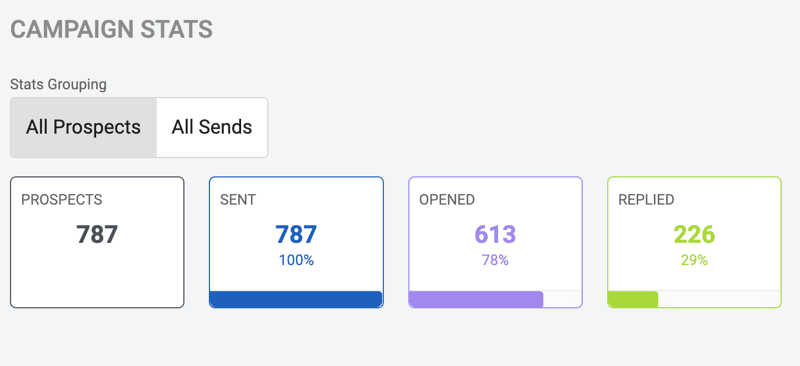Switch stats grouping to All Sends

tap(212, 127)
